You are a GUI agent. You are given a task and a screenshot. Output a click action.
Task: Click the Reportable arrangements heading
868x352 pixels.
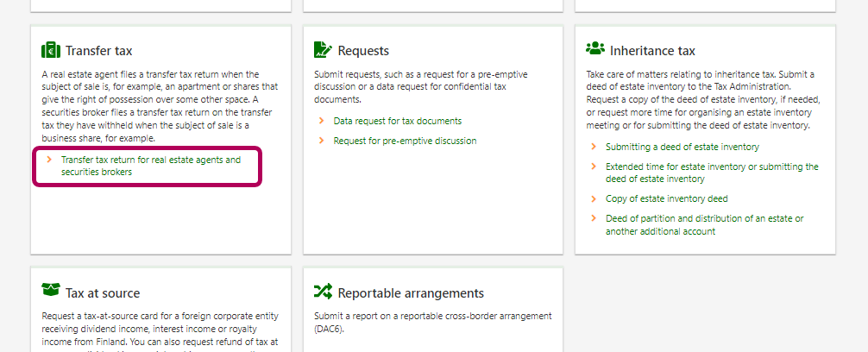pyautogui.click(x=411, y=292)
